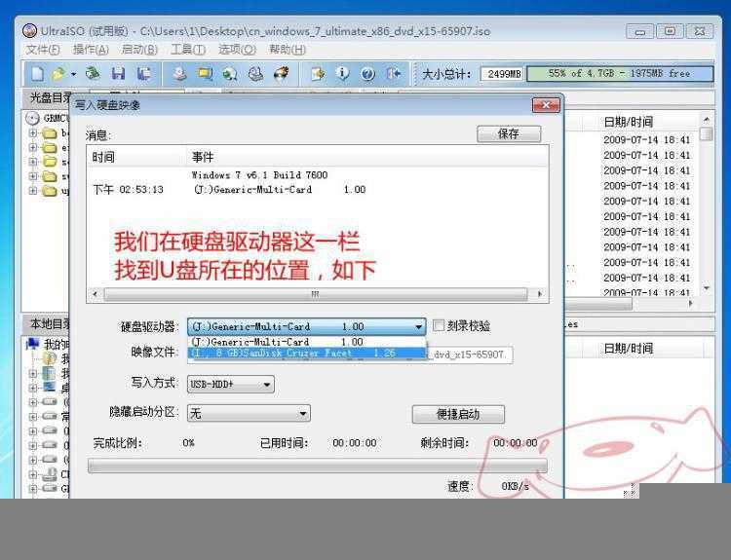Click the Add files toolbar icon
Image resolution: width=731 pixels, height=560 pixels.
[318, 74]
